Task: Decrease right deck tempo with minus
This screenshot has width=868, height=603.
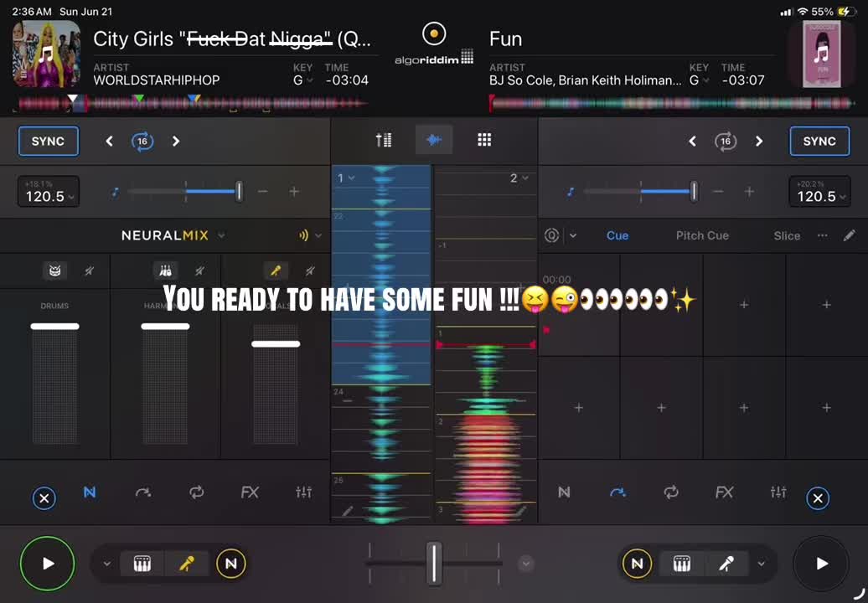Action: (x=718, y=192)
